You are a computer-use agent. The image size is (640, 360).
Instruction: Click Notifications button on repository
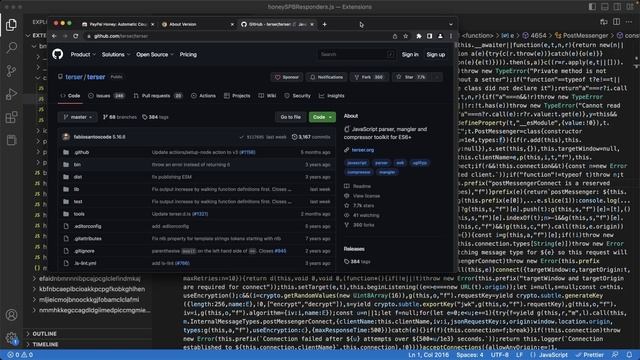tap(326, 77)
